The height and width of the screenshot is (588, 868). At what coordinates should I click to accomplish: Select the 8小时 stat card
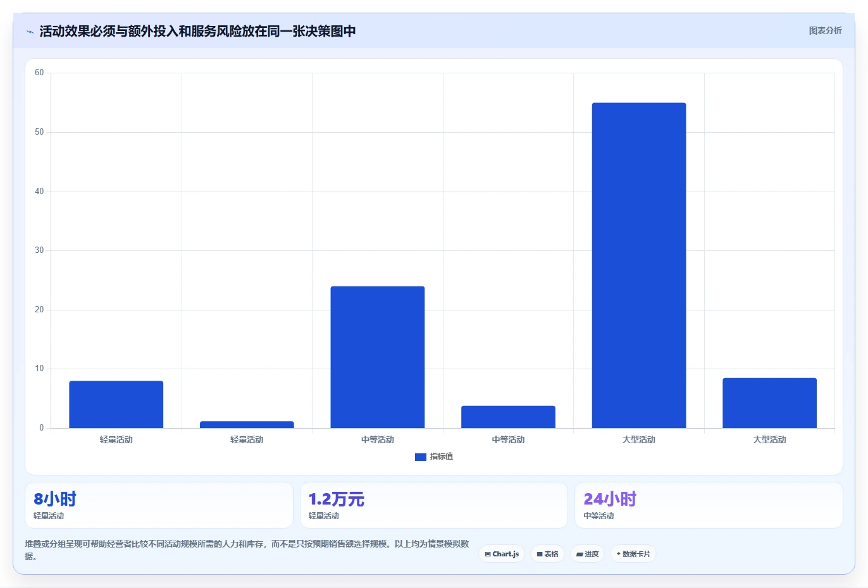[x=159, y=505]
